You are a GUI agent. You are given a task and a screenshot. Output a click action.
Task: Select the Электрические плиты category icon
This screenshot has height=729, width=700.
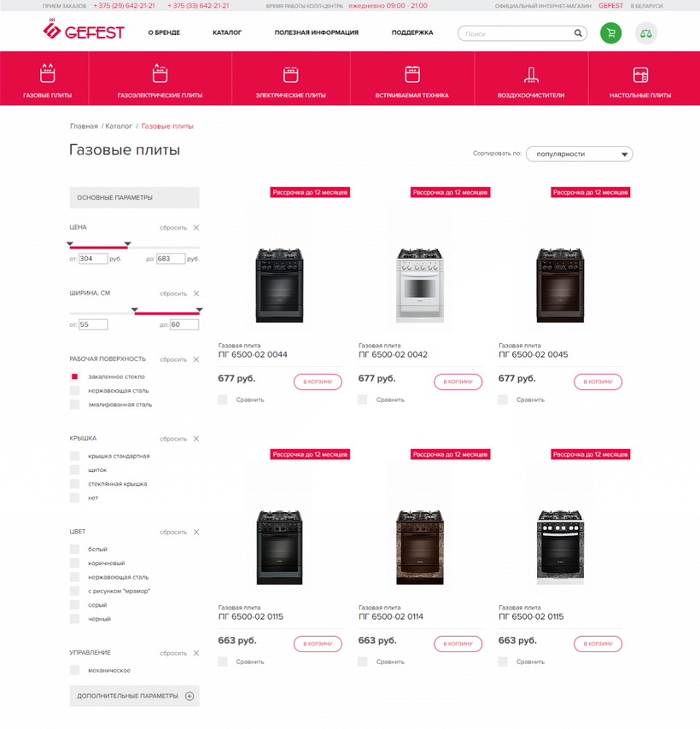pos(290,74)
